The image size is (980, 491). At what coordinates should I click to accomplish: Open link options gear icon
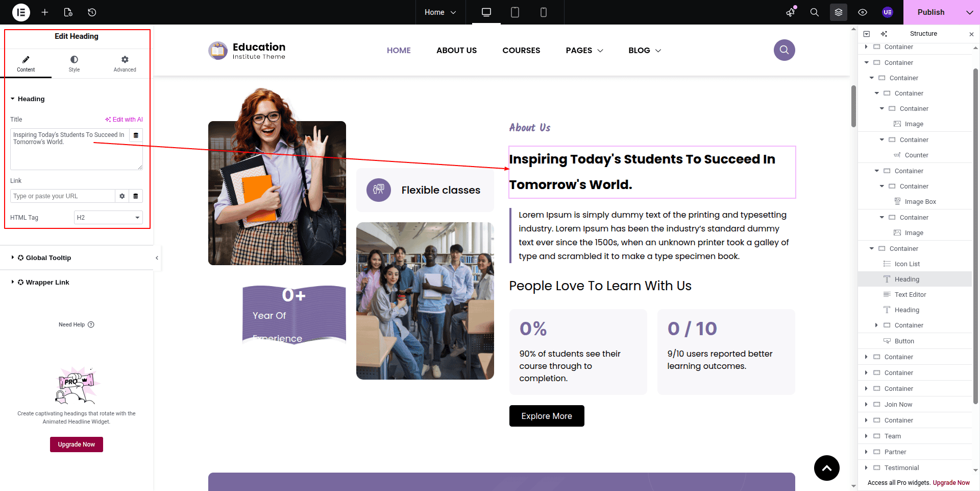tap(122, 196)
